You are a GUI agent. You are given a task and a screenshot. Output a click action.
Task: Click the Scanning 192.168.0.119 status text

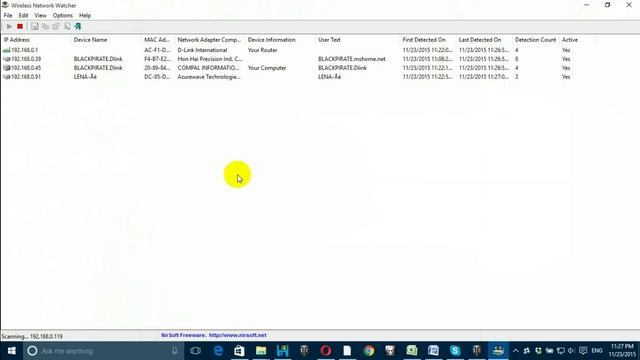32,336
